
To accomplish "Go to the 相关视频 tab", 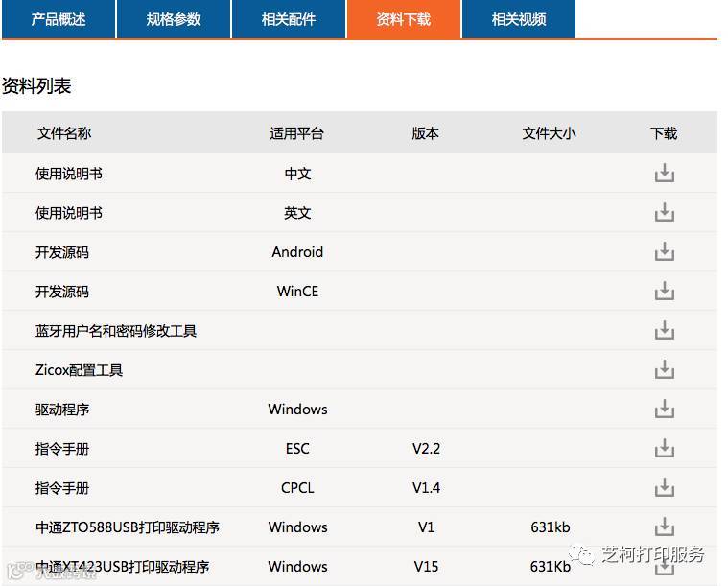I will [519, 19].
